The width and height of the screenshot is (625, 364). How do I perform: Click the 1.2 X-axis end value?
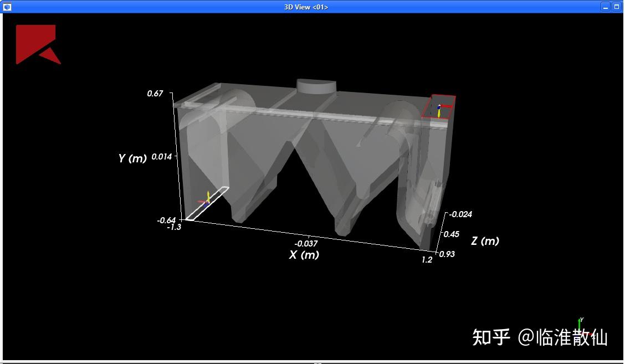tap(427, 259)
